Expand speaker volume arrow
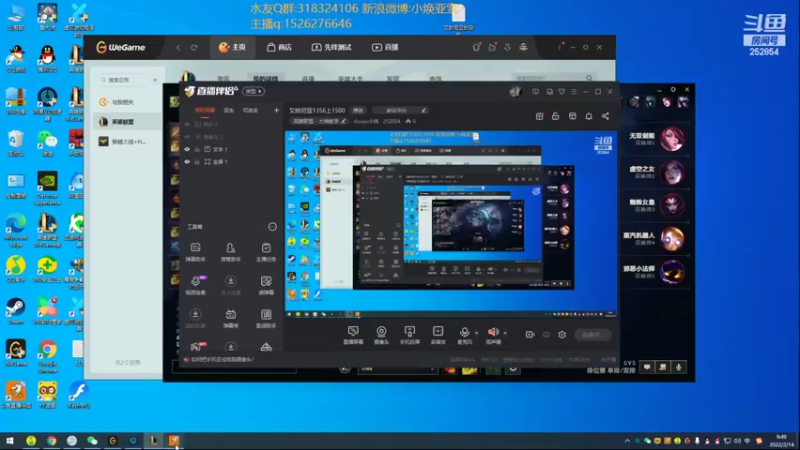800x450 pixels. coord(505,333)
